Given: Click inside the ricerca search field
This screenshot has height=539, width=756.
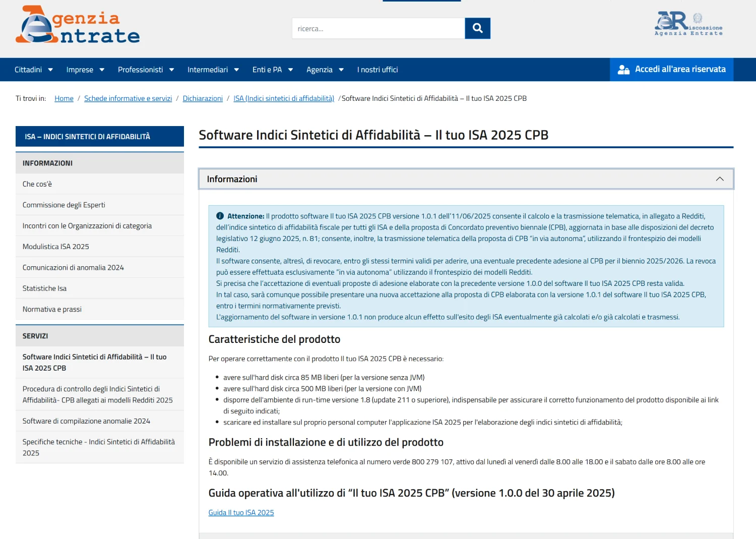Looking at the screenshot, I should tap(378, 29).
